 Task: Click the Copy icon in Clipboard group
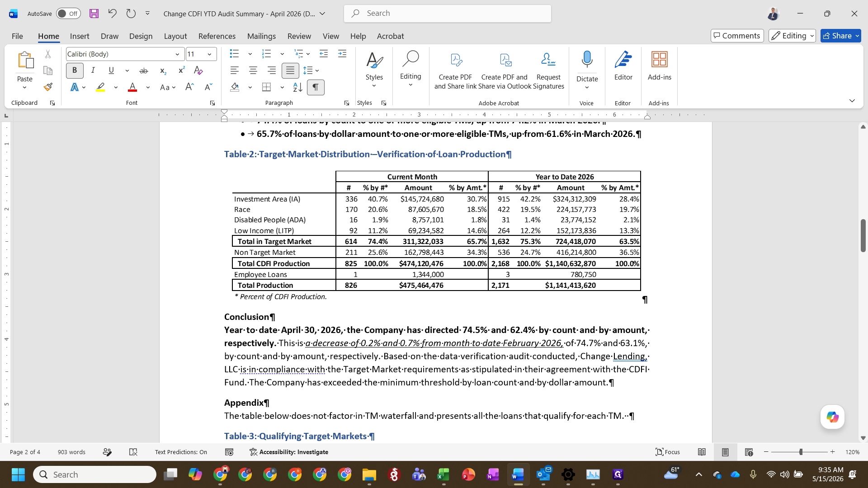tap(48, 70)
